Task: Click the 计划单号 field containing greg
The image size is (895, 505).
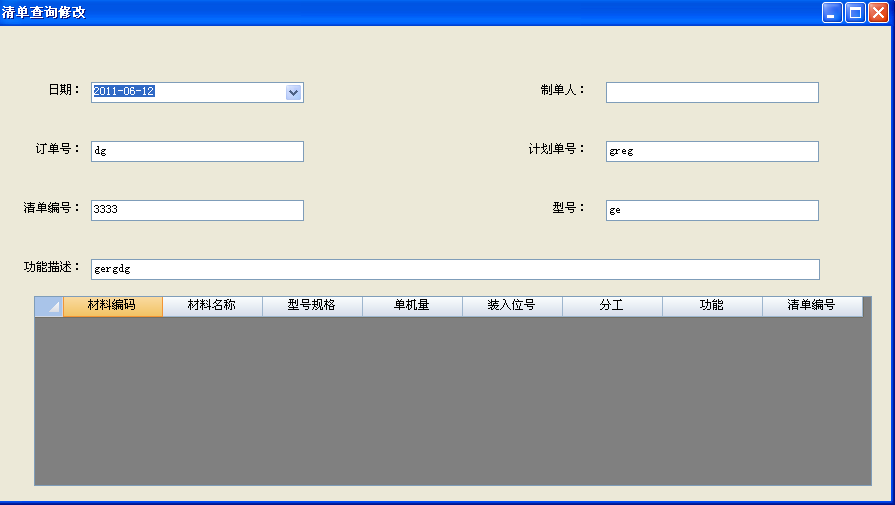Action: coord(712,151)
